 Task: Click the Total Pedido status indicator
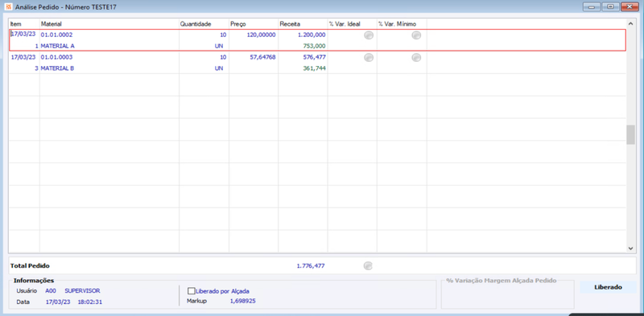[x=368, y=266]
